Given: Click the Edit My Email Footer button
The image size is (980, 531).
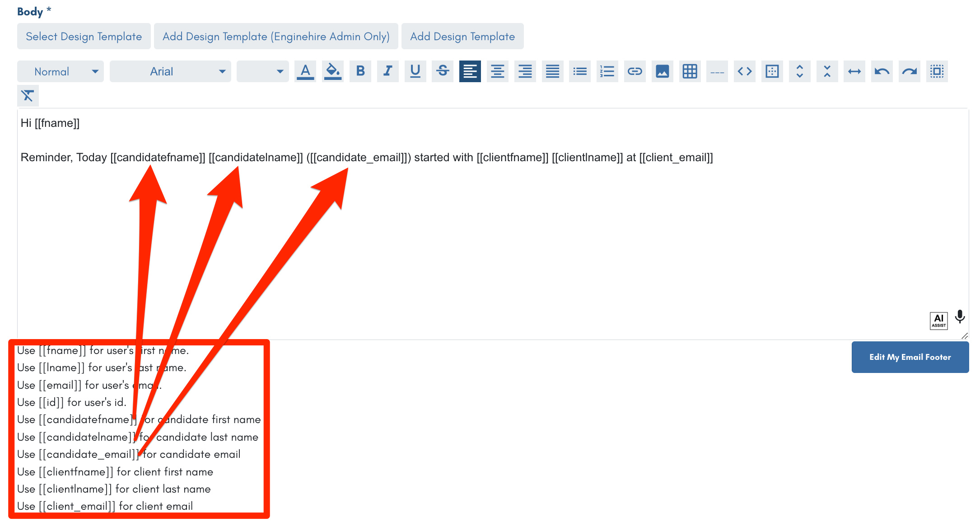Looking at the screenshot, I should pos(910,357).
